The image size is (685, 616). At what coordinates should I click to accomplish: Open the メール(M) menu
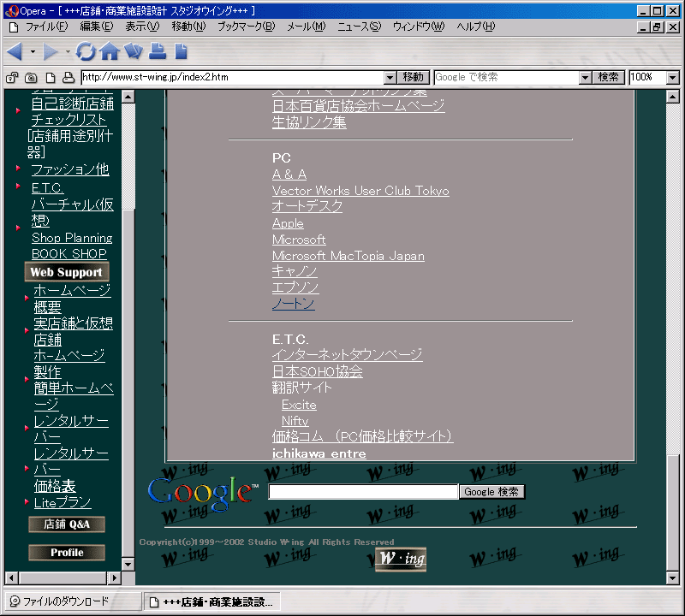point(307,27)
